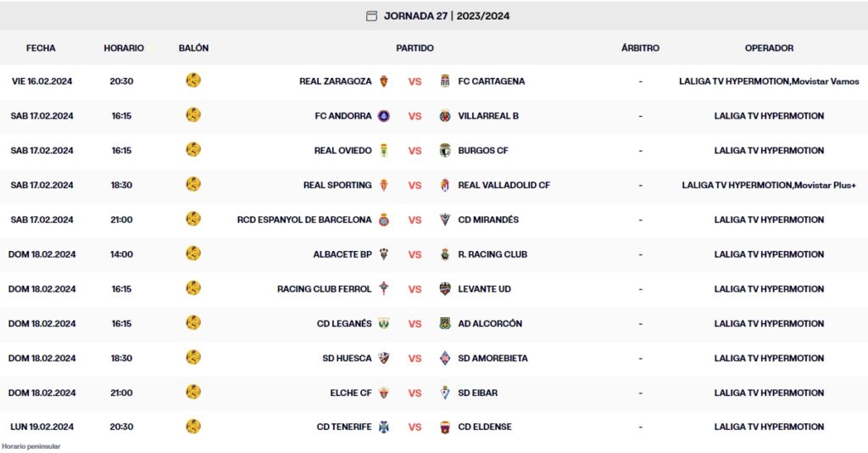Click the Jornada 27 | 2023/2024 title
Viewport: 868px width, 453px height.
pyautogui.click(x=447, y=16)
